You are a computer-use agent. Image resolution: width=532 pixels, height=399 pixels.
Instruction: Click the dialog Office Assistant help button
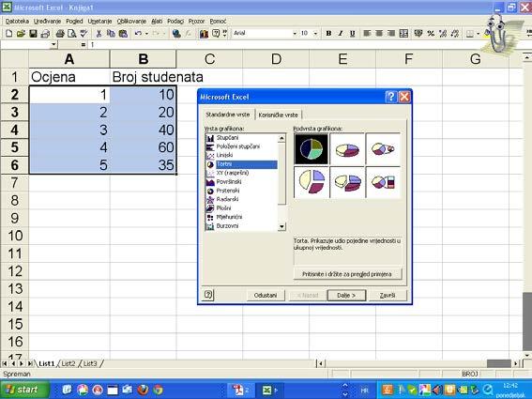tap(208, 295)
